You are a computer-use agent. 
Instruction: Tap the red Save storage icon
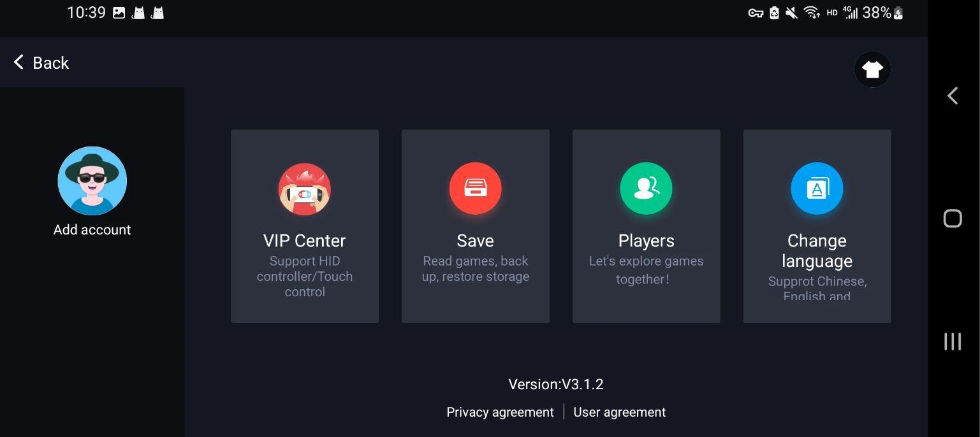475,189
